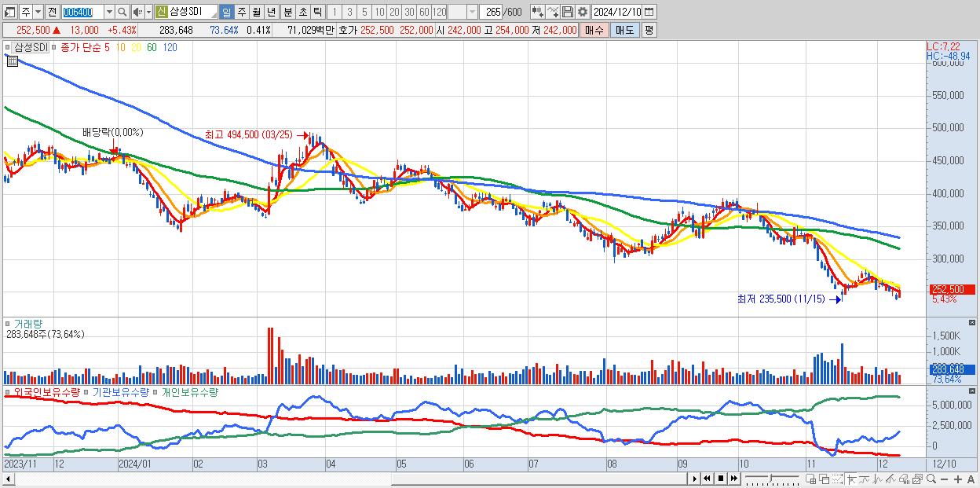Click the play button on the chart scrollbar
980x488 pixels.
pos(695,479)
